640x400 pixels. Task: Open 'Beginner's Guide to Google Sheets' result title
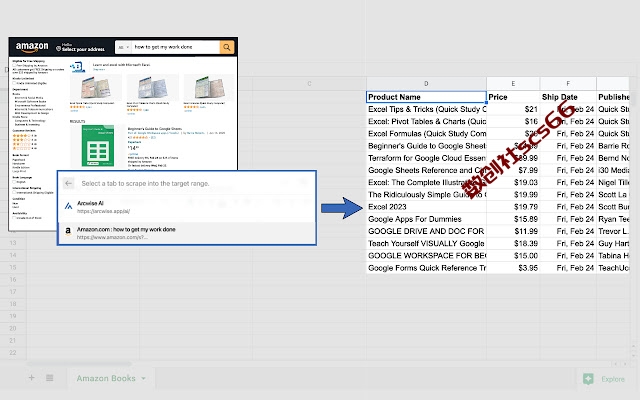pos(155,129)
